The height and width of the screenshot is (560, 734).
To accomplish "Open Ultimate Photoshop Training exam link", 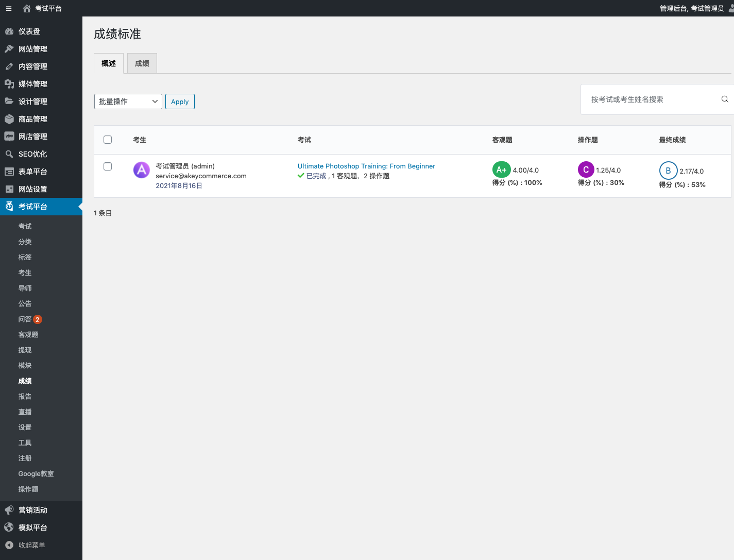I will tap(366, 166).
